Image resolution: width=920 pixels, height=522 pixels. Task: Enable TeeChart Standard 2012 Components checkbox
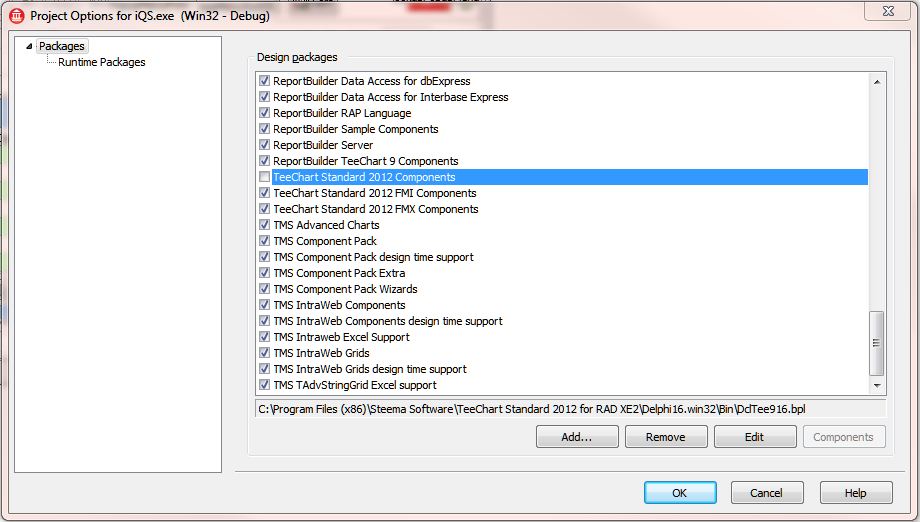[265, 177]
